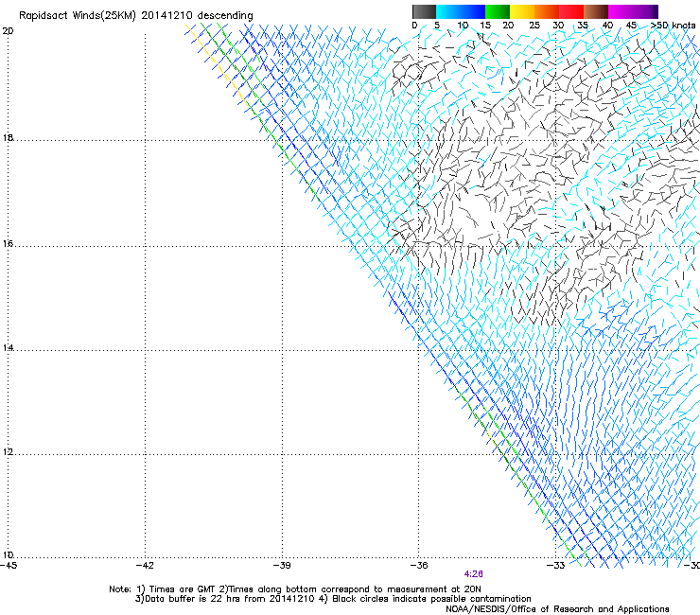This screenshot has width=700, height=615.
Task: Click the legend label '25'
Action: (x=534, y=26)
